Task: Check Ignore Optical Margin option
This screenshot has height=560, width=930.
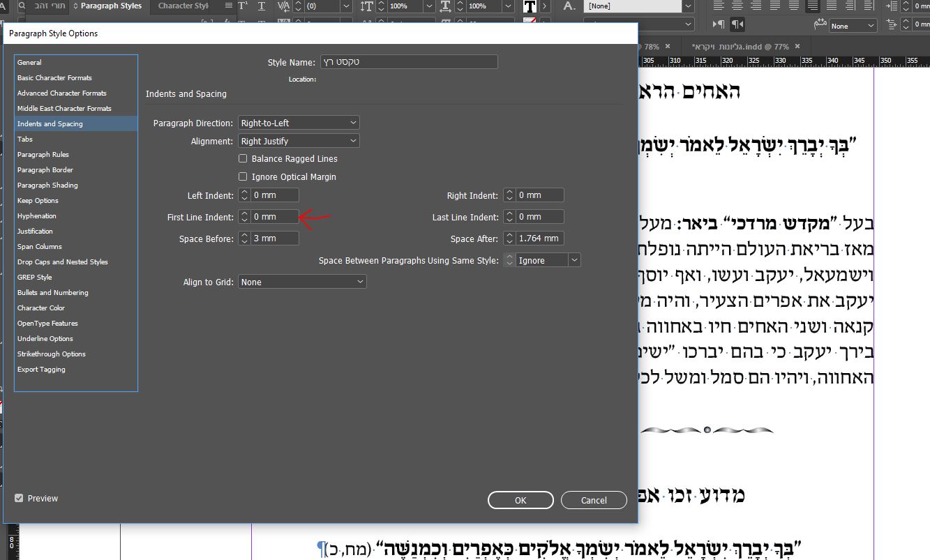Action: tap(243, 176)
